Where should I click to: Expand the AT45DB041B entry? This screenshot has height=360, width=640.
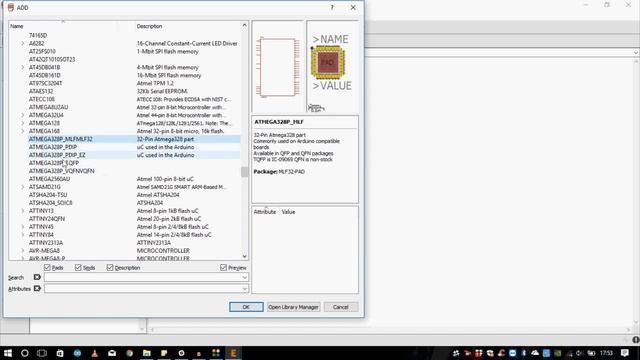tap(23, 67)
